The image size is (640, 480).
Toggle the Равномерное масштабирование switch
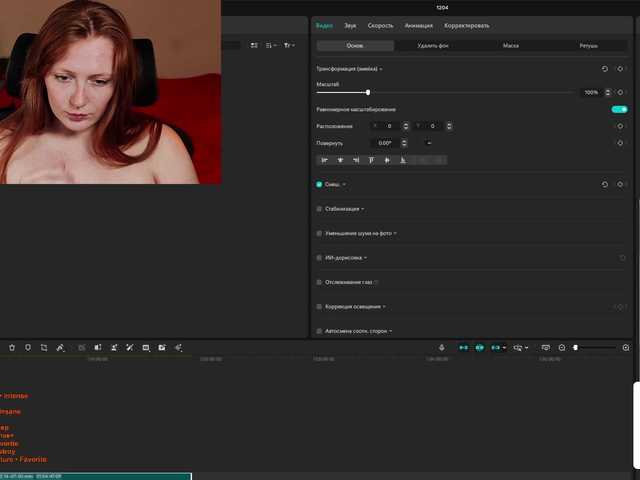[x=619, y=109]
